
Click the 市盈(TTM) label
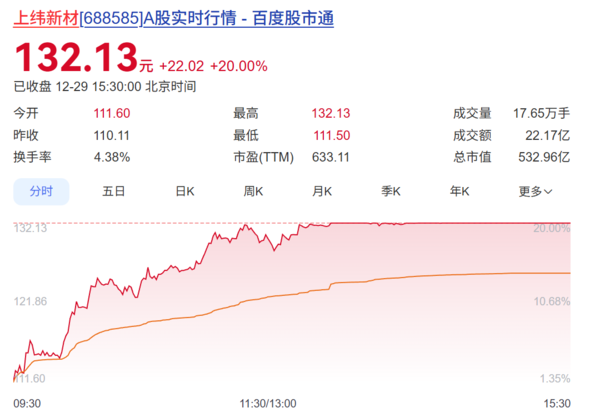[x=264, y=157]
